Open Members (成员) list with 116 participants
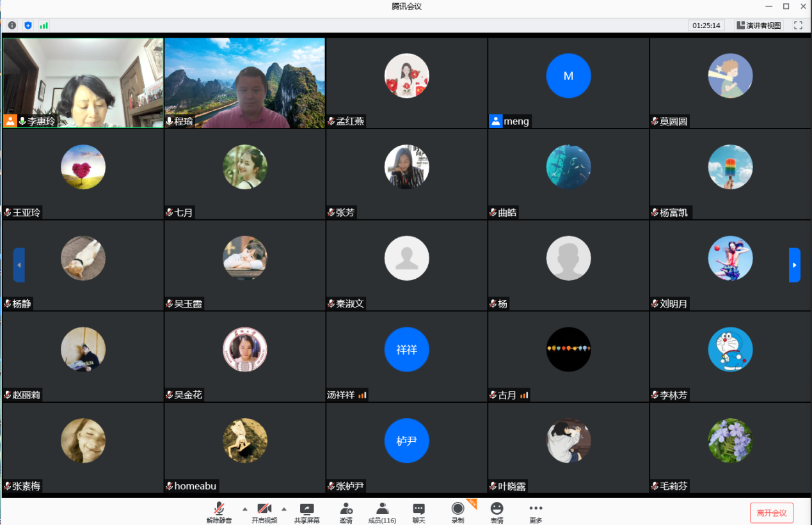Viewport: 812px width, 525px height. pos(382,512)
